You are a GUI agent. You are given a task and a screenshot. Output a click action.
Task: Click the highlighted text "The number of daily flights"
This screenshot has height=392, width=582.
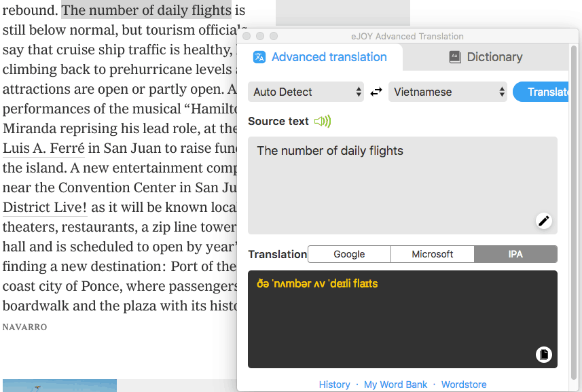146,10
